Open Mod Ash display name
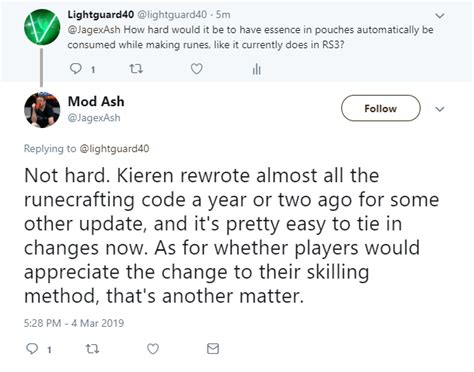Image resolution: width=474 pixels, height=372 pixels. pos(96,101)
